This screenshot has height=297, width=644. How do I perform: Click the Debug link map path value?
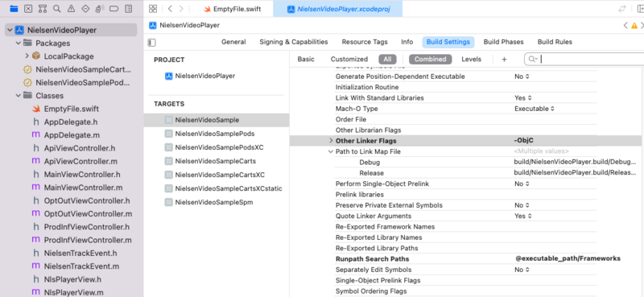pos(576,163)
